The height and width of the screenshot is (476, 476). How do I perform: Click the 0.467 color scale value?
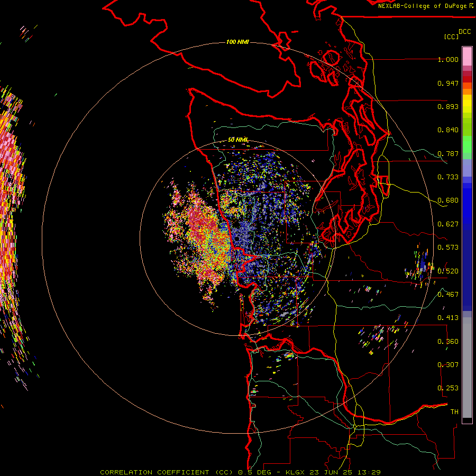click(448, 295)
